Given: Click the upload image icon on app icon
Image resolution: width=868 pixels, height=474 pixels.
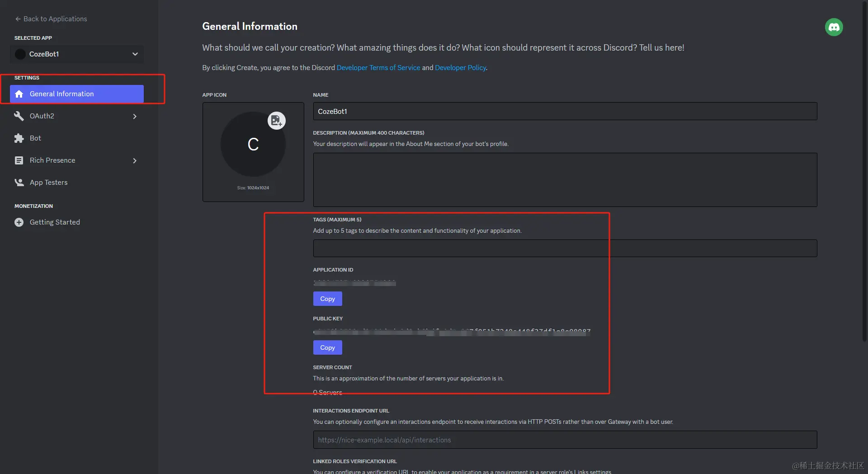Looking at the screenshot, I should (276, 121).
